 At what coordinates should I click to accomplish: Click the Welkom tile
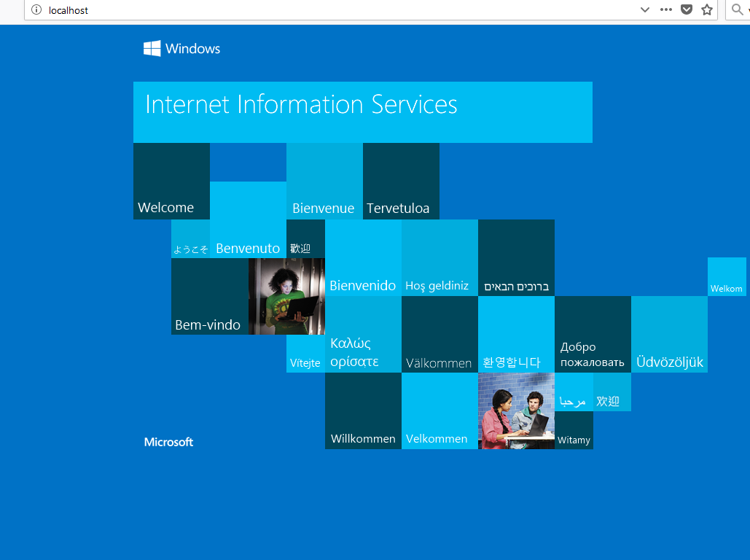point(727,276)
